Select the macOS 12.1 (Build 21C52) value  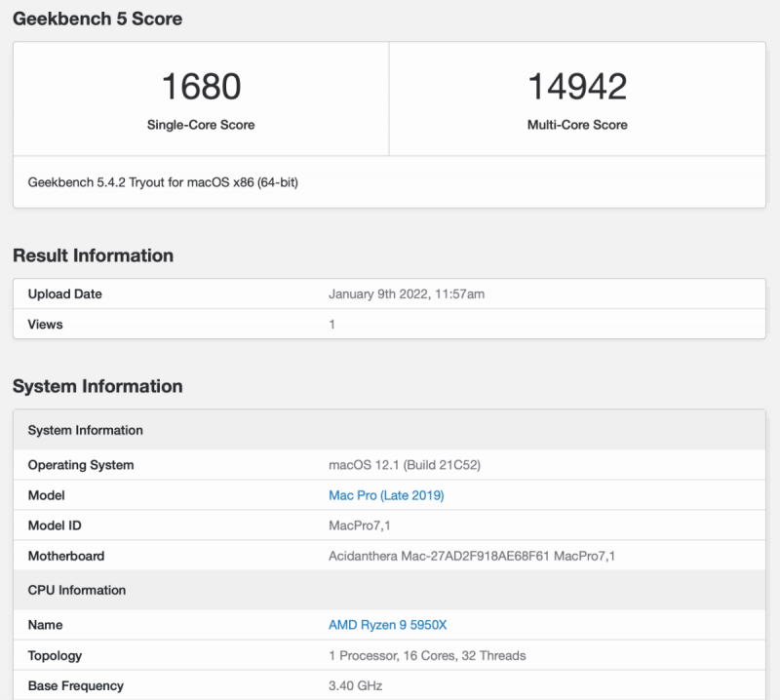(x=405, y=465)
